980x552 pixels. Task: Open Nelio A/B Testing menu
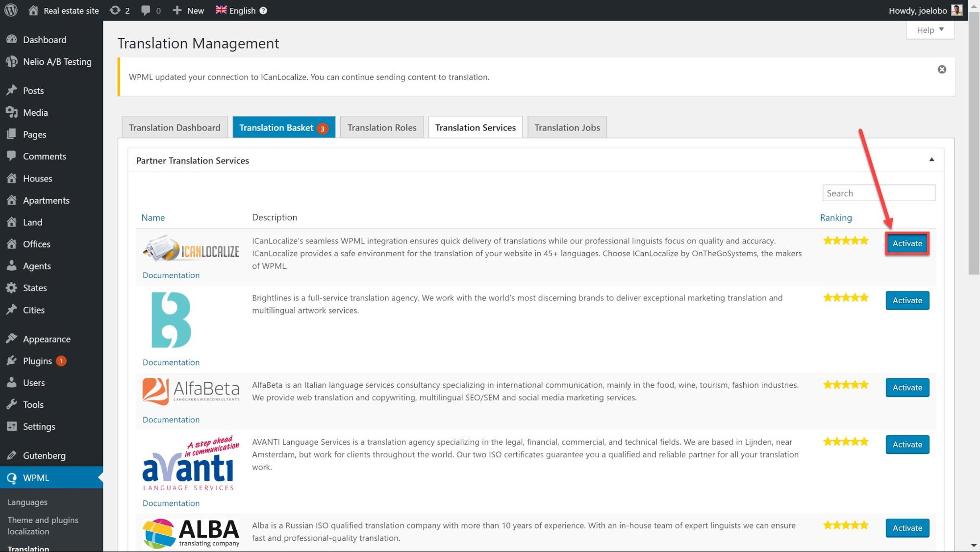pyautogui.click(x=57, y=62)
